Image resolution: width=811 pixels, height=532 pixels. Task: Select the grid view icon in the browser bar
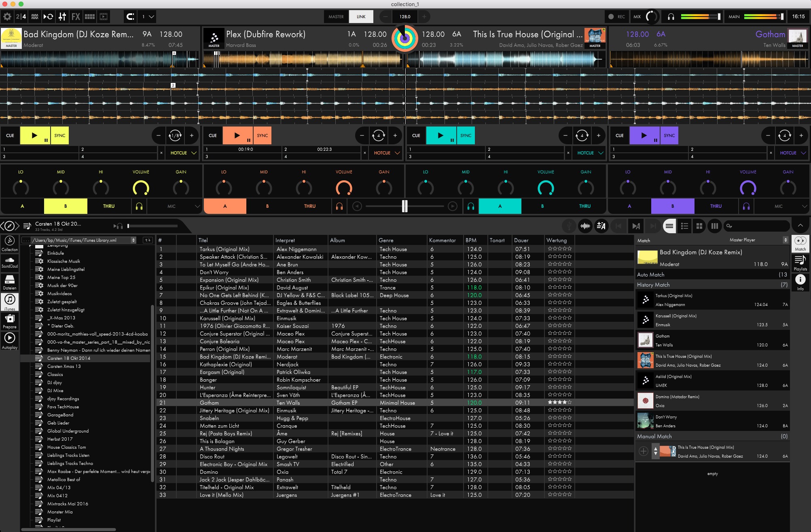point(699,226)
